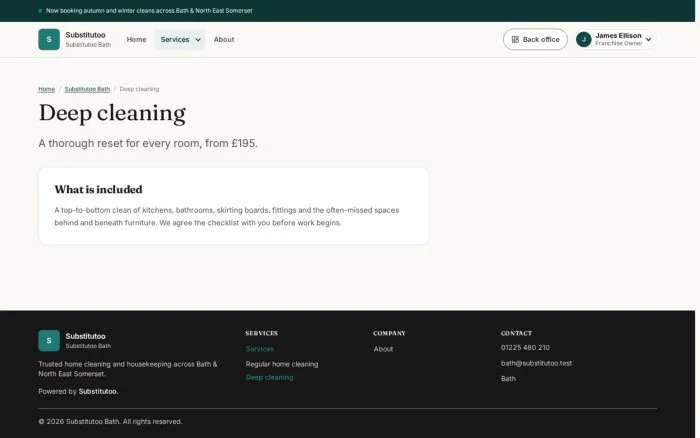Image resolution: width=700 pixels, height=438 pixels.
Task: Click the autumn and winter cleans announcement
Action: [149, 10]
